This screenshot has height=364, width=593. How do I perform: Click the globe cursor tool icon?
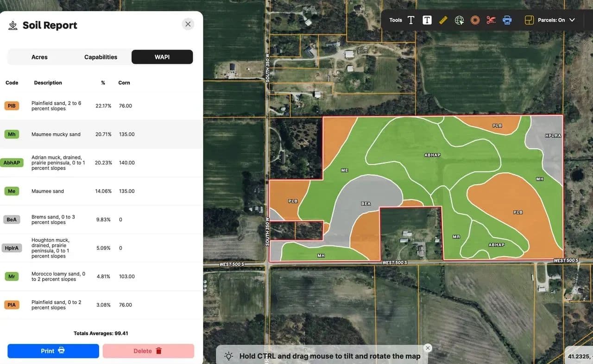[459, 20]
